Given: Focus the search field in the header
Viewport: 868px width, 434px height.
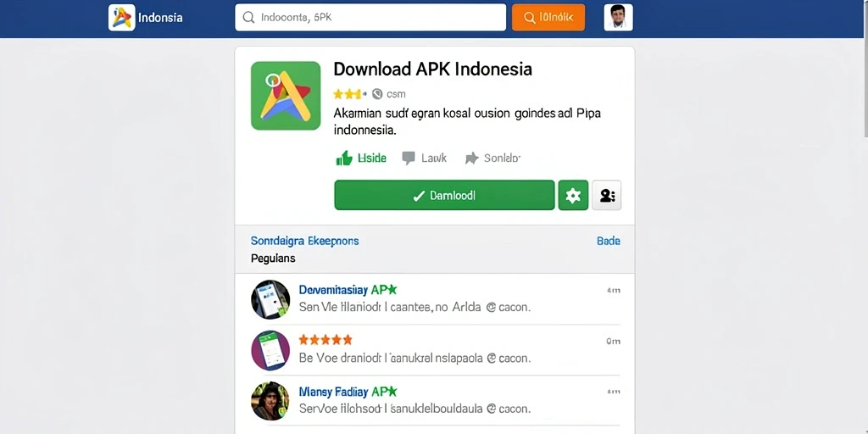Looking at the screenshot, I should pos(370,18).
